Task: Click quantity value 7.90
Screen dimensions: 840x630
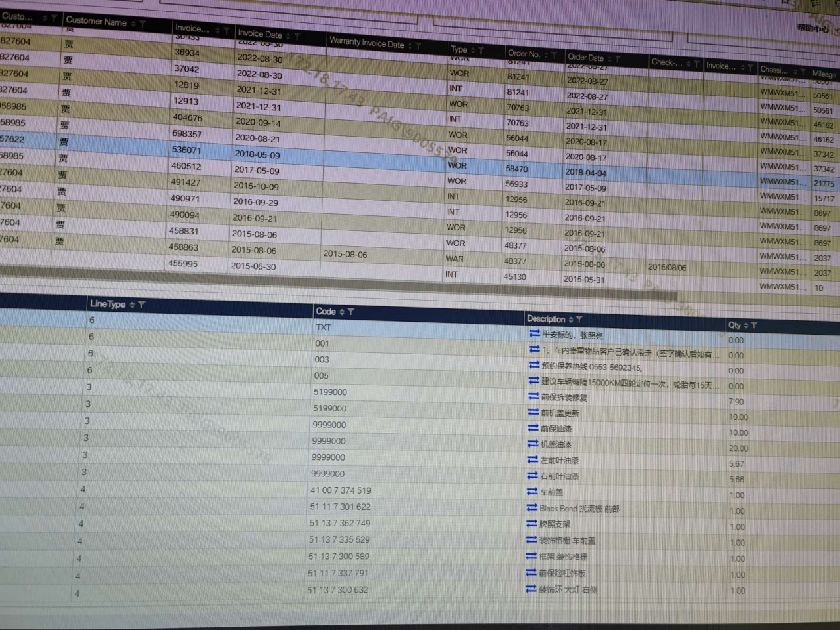Action: [736, 402]
